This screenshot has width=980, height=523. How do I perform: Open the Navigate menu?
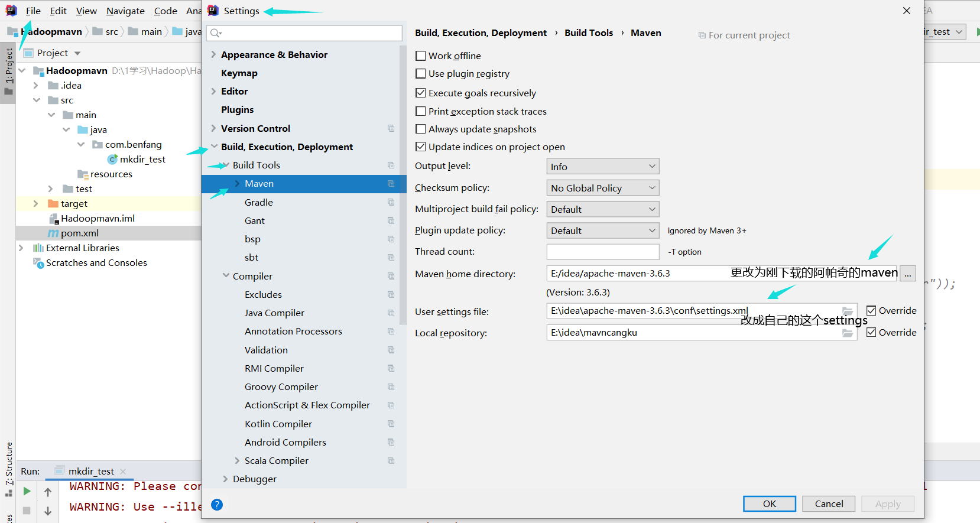[x=125, y=11]
